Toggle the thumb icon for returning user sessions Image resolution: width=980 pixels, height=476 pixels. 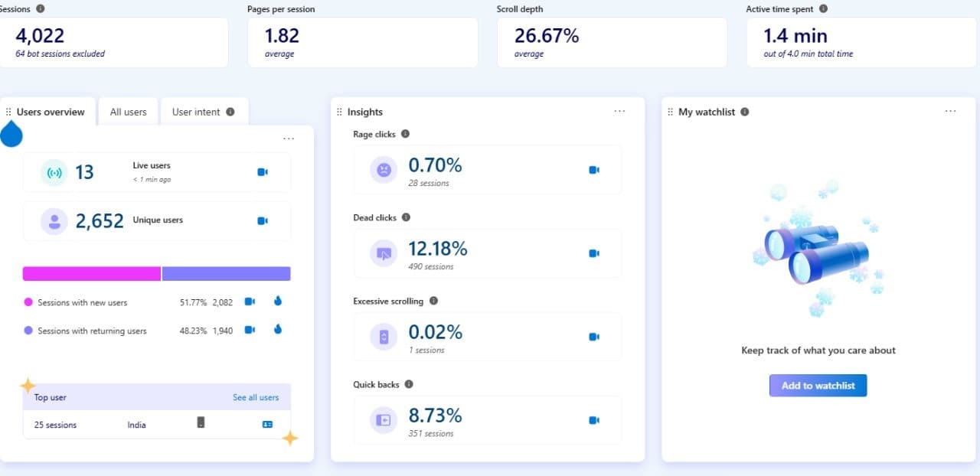pyautogui.click(x=277, y=330)
